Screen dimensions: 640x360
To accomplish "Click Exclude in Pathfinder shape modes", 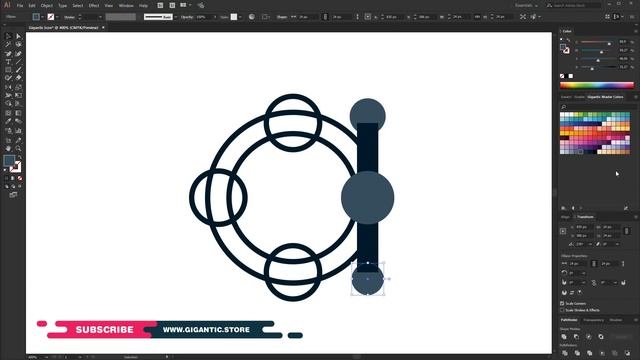I will 601,337.
